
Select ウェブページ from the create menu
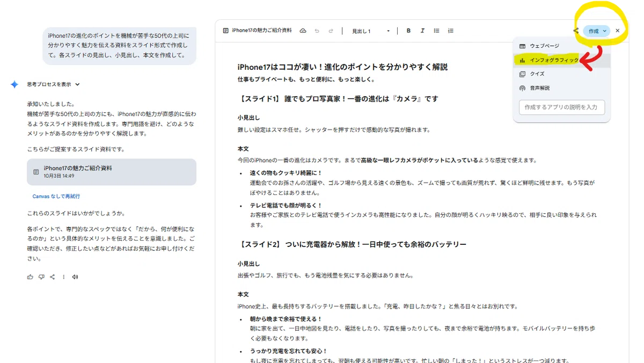click(562, 46)
